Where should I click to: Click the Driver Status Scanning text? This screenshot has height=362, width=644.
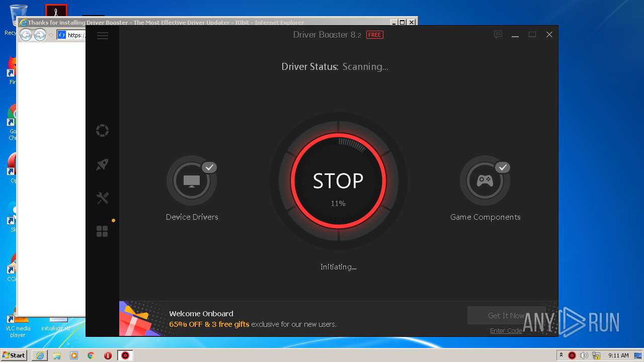click(335, 66)
